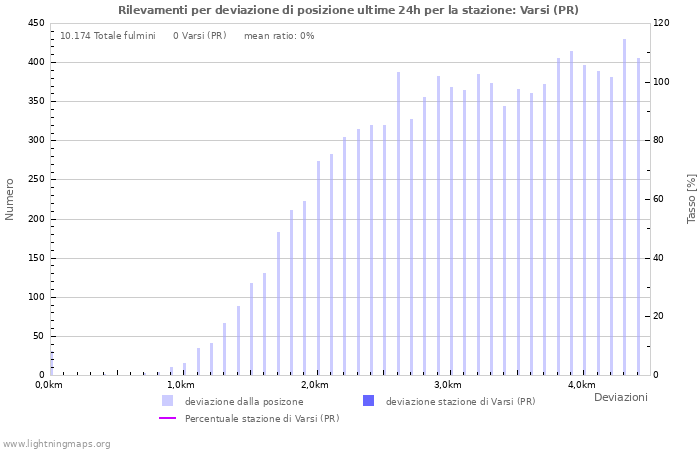The height and width of the screenshot is (450, 700).
Task: Click the magenta 'Percentuale stazione' legend line
Action: tap(167, 418)
